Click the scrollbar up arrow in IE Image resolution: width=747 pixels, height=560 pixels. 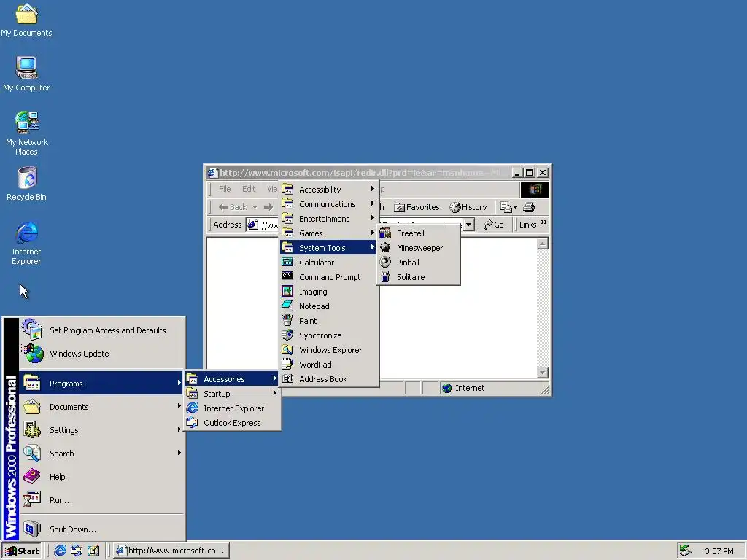pos(542,244)
